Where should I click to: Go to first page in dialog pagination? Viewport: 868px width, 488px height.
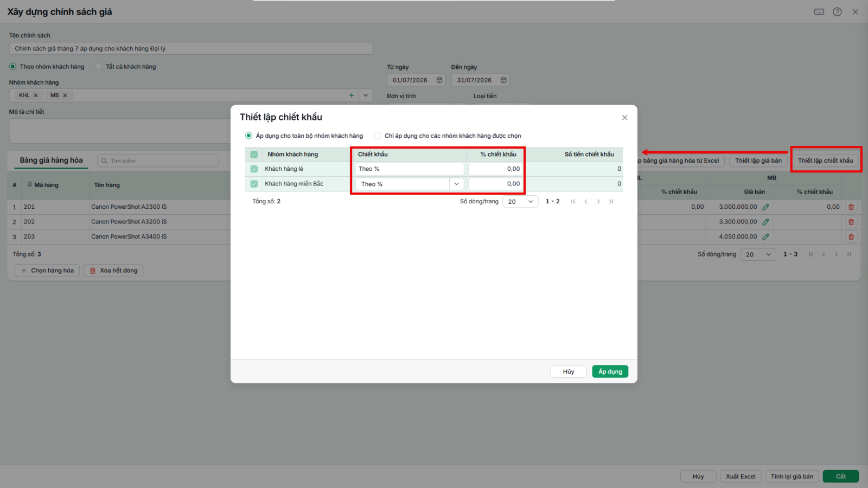[573, 202]
